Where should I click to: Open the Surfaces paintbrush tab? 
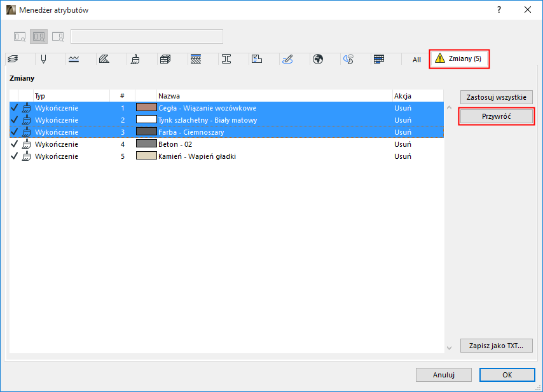(135, 59)
